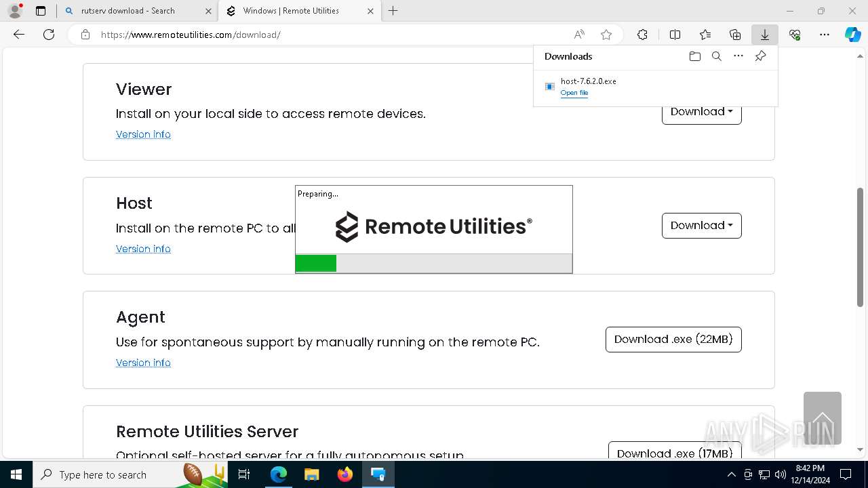Open a new browser tab

click(393, 11)
